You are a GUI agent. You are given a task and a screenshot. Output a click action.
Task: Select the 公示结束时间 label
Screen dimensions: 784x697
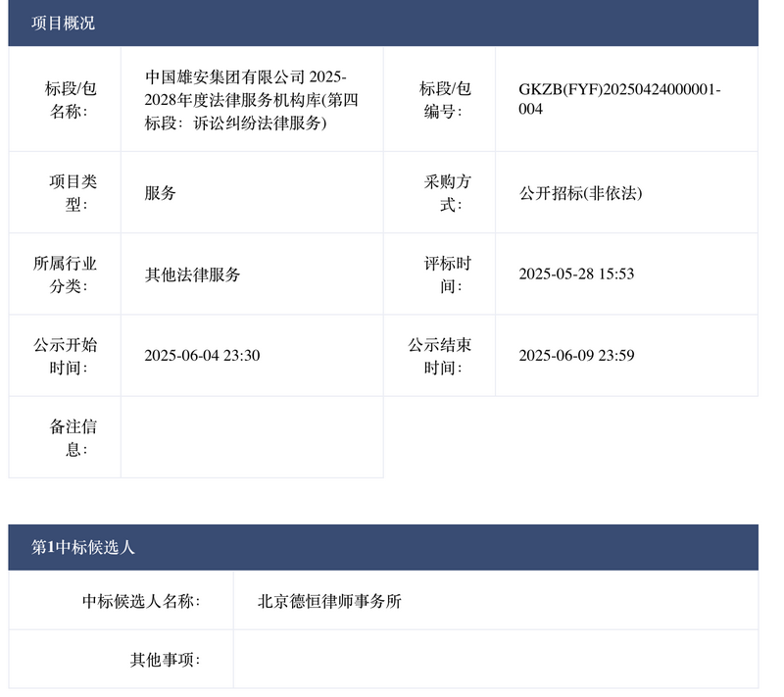point(439,356)
